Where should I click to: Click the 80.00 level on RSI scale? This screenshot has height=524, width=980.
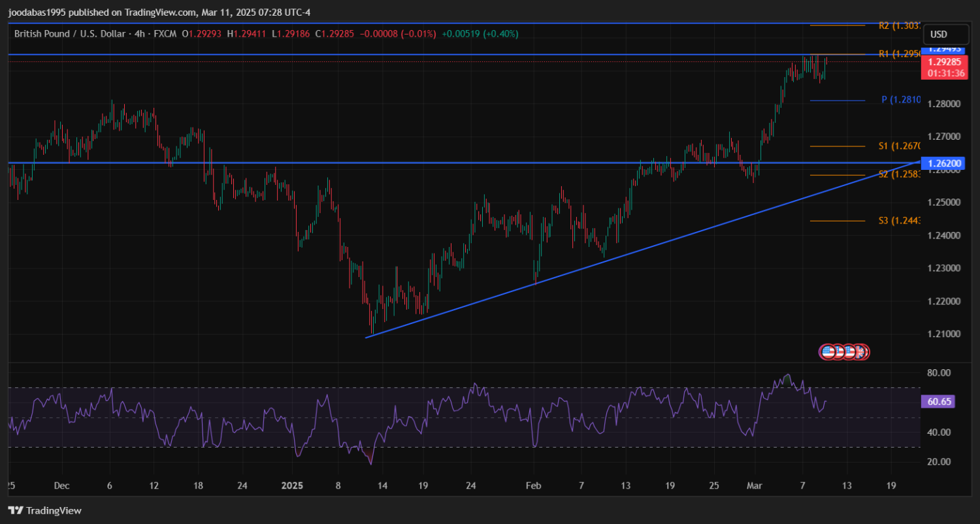[x=939, y=372]
